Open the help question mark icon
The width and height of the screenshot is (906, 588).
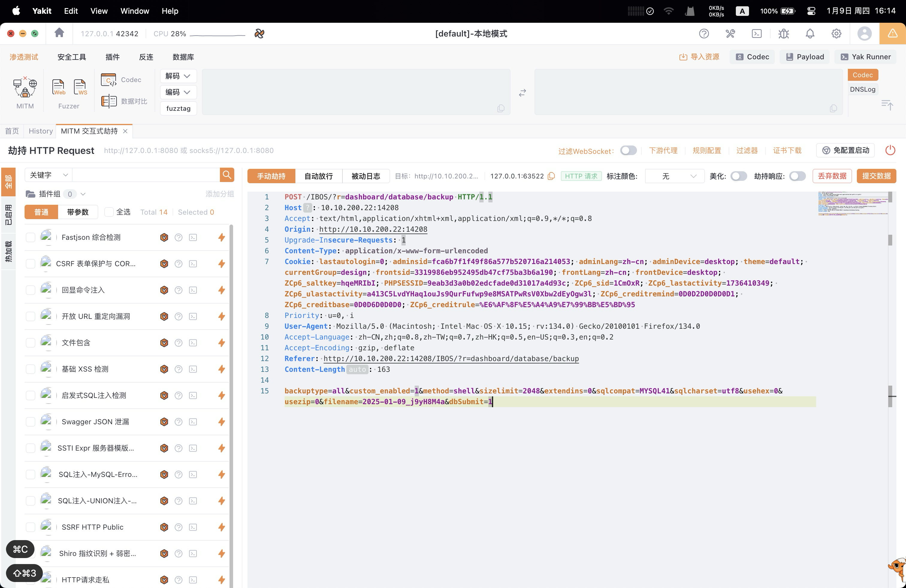click(x=704, y=34)
